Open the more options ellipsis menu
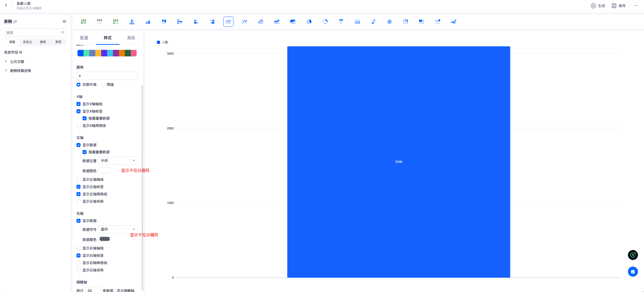 click(x=636, y=6)
